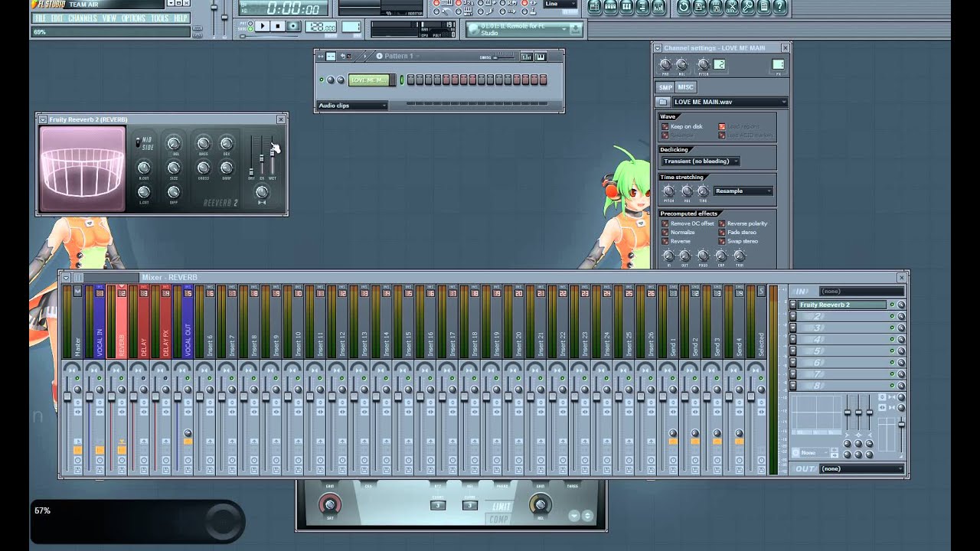Click the FX track number box in Channel settings
The height and width of the screenshot is (551, 980).
point(778,64)
